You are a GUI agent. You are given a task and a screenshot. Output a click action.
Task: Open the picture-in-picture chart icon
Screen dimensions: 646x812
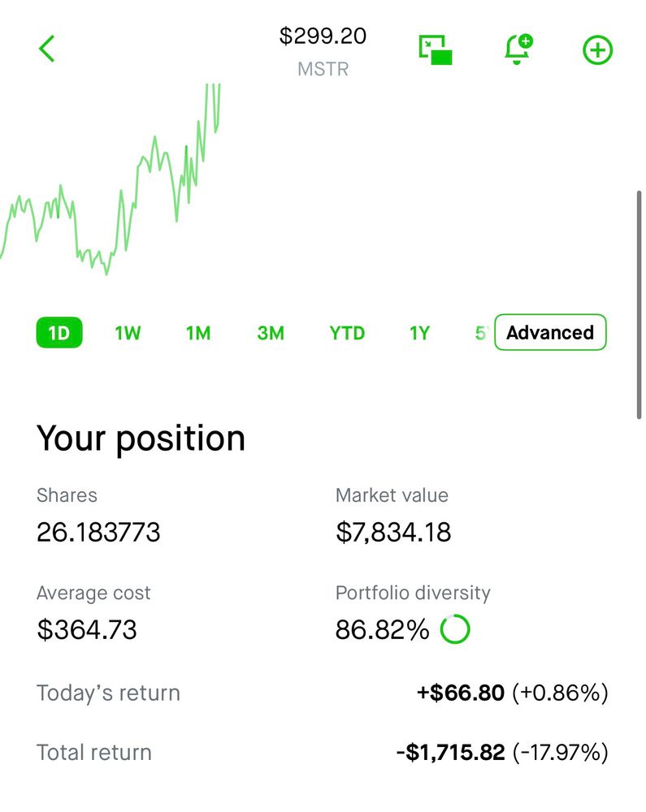[436, 50]
